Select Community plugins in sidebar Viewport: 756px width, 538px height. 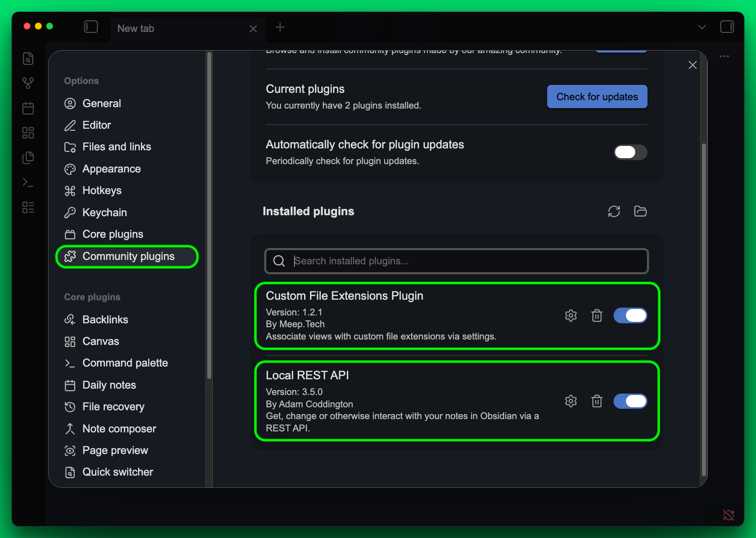(x=127, y=256)
